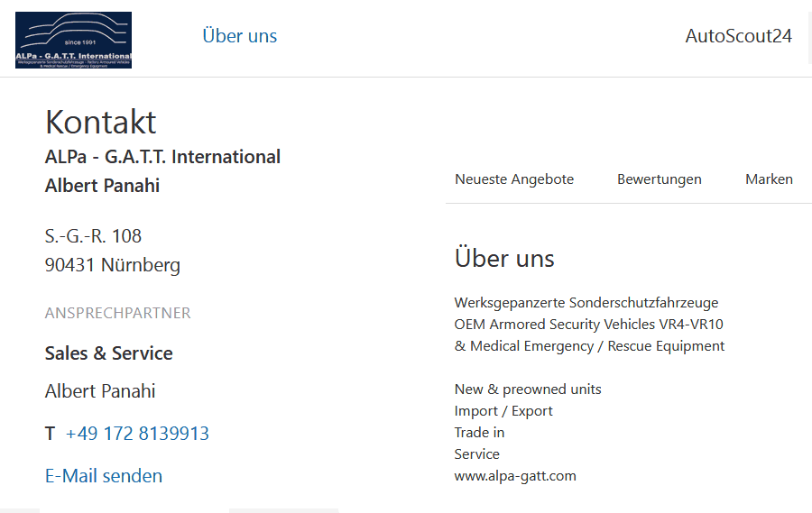Open the Über uns link in header
This screenshot has width=812, height=513.
(239, 36)
